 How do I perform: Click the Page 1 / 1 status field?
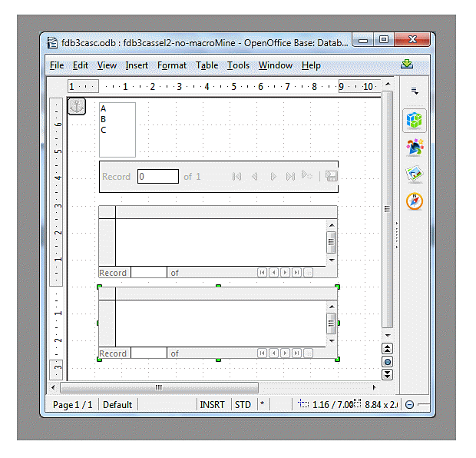point(72,404)
